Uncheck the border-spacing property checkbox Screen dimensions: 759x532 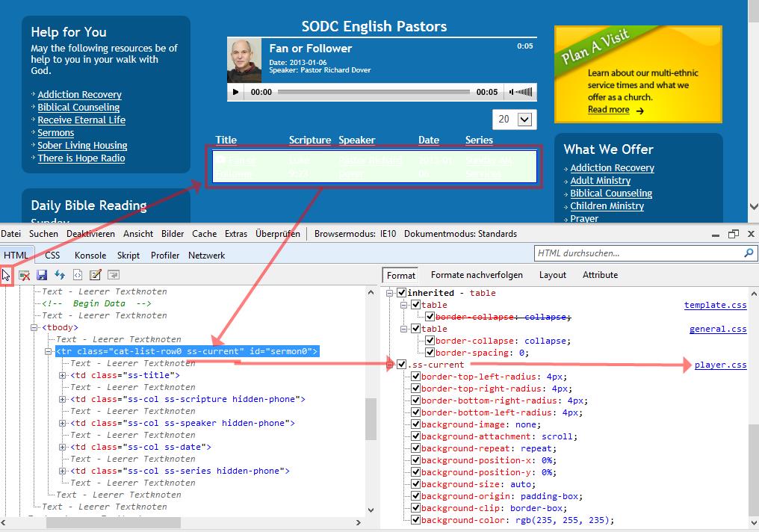[x=430, y=353]
